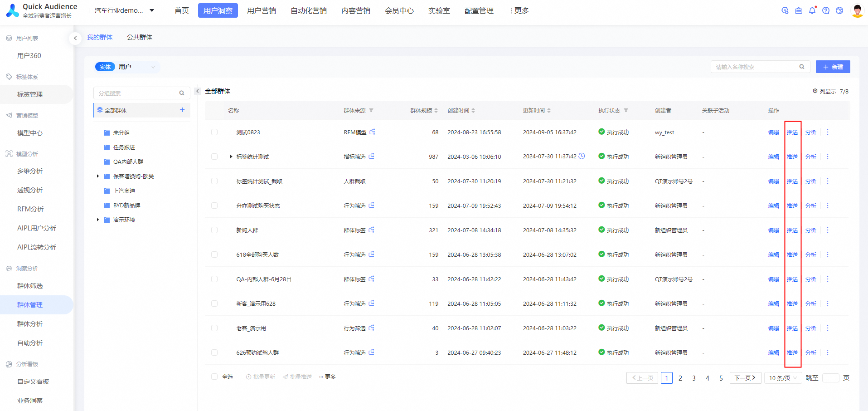Image resolution: width=868 pixels, height=411 pixels.
Task: Tick the checkbox for 618全部购买人数
Action: point(214,254)
